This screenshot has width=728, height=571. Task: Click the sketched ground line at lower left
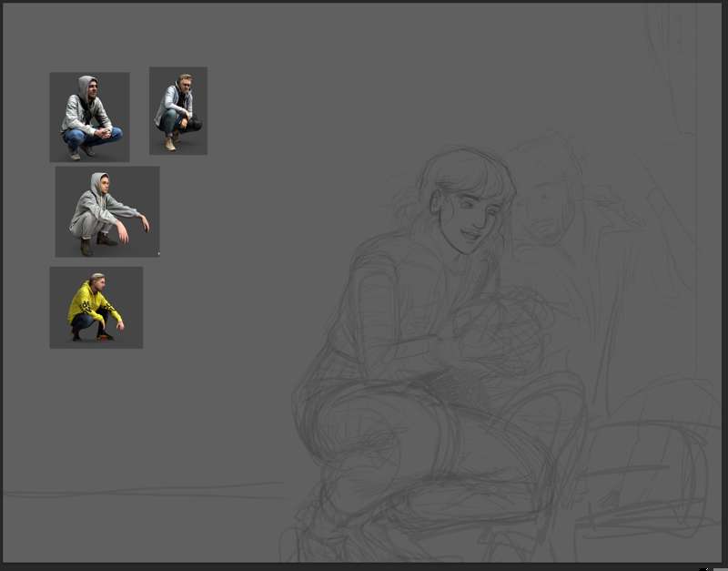(x=136, y=492)
